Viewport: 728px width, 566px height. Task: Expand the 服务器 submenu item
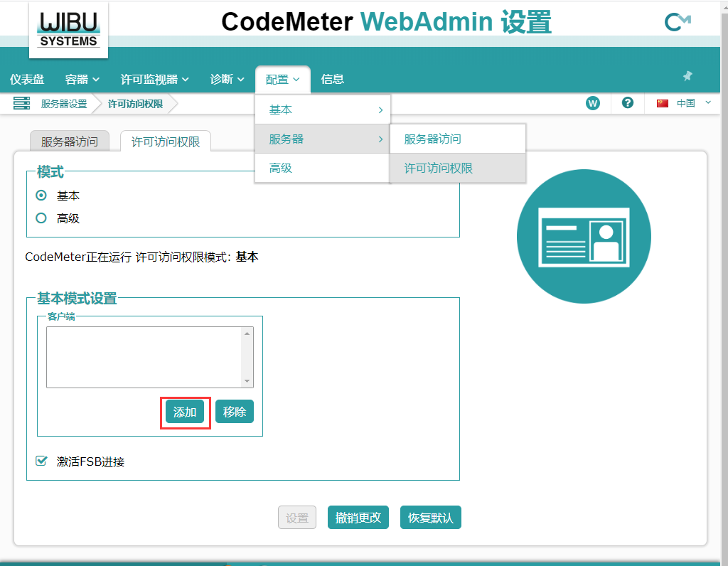tap(323, 139)
